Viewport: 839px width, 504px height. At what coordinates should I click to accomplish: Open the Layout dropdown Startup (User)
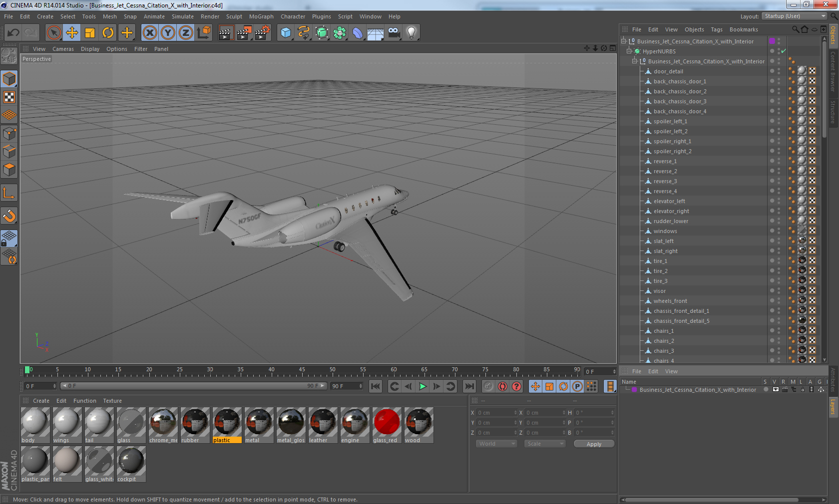tap(795, 16)
